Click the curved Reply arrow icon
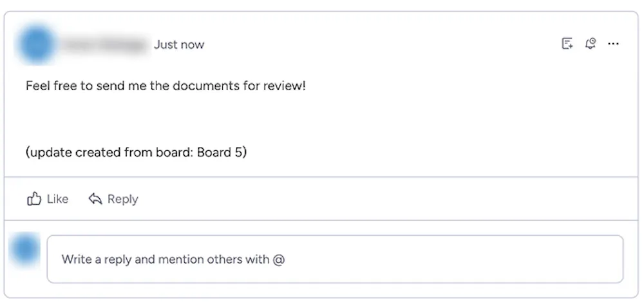The height and width of the screenshot is (304, 644). click(95, 199)
